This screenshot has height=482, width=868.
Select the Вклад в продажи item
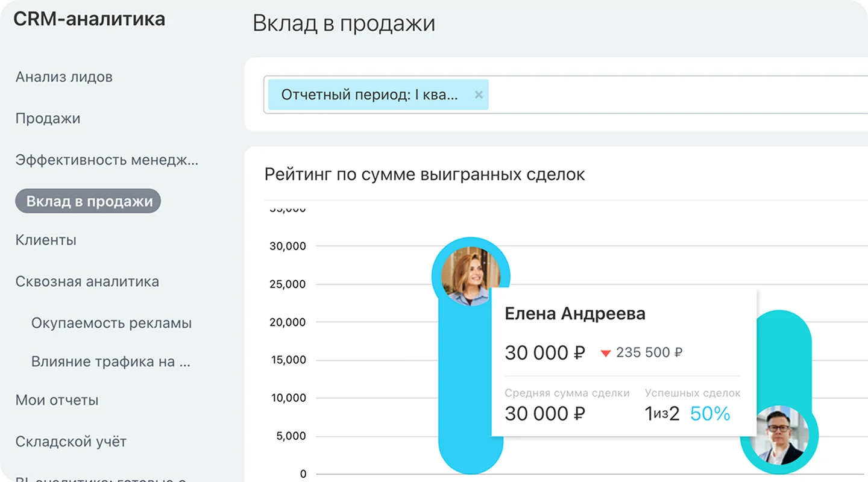coord(88,201)
